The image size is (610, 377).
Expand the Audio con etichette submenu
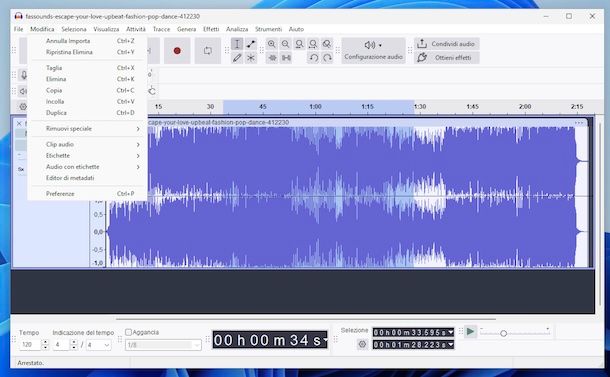(x=88, y=167)
